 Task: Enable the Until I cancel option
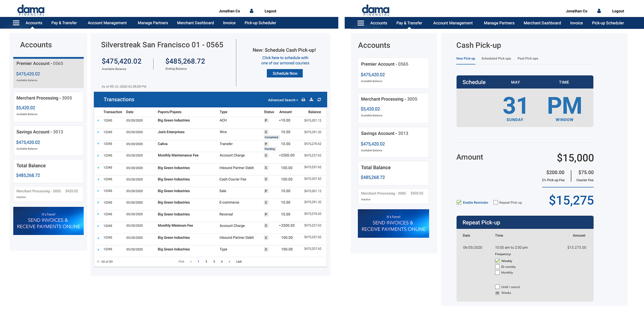click(497, 287)
